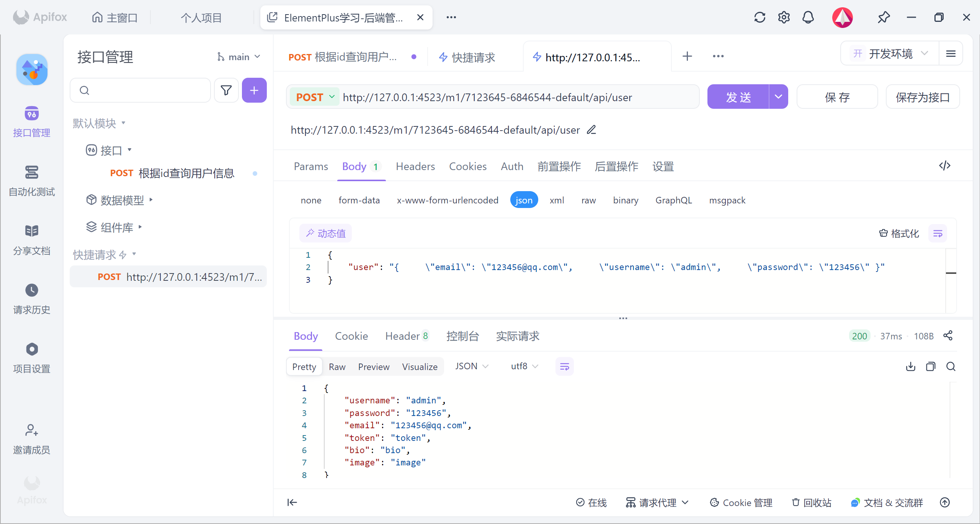Open the generate code icon
Image resolution: width=980 pixels, height=524 pixels.
point(944,165)
